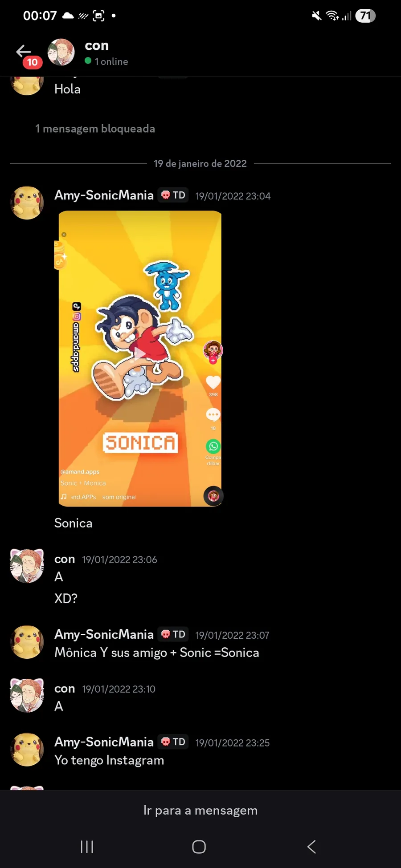401x868 pixels.
Task: Tap the back arrow in the header
Action: 24,51
